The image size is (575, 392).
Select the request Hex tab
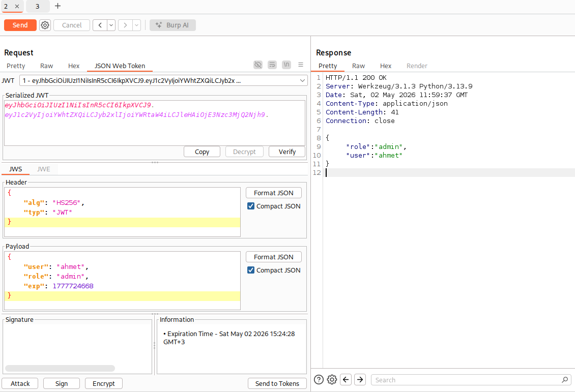[74, 66]
